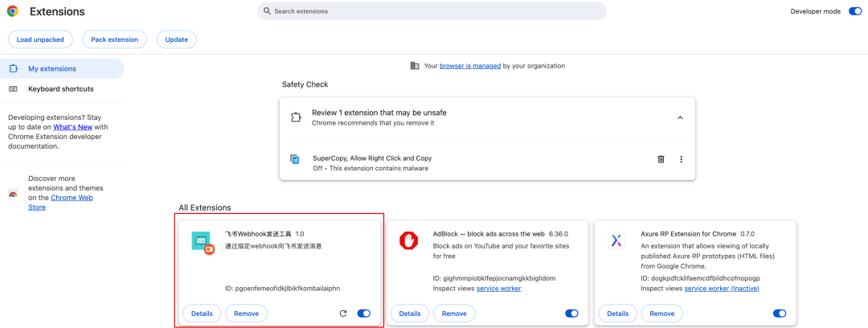Click Axure RP Extension for Chrome title
The image size is (868, 328).
688,234
